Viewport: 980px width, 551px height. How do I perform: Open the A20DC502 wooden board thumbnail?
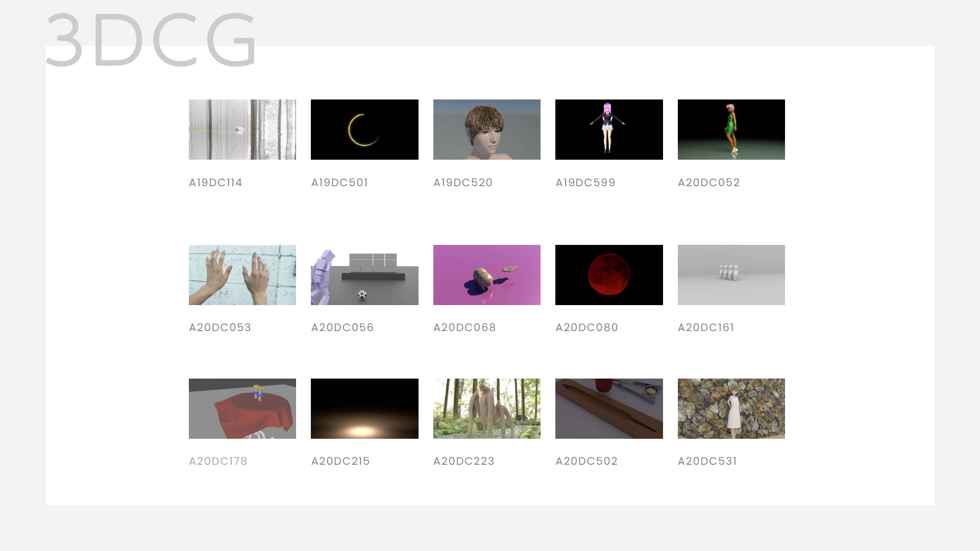click(x=609, y=409)
